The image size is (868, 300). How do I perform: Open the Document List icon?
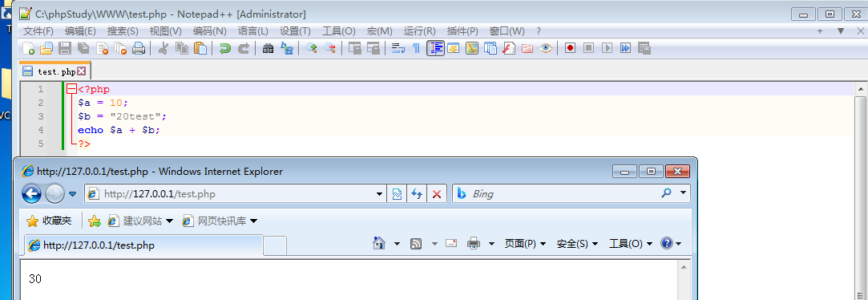click(x=491, y=48)
